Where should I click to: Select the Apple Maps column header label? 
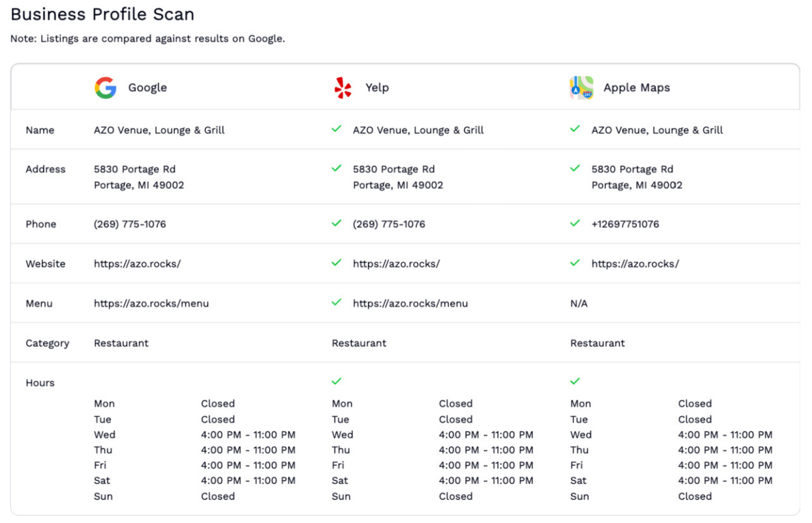pyautogui.click(x=637, y=88)
